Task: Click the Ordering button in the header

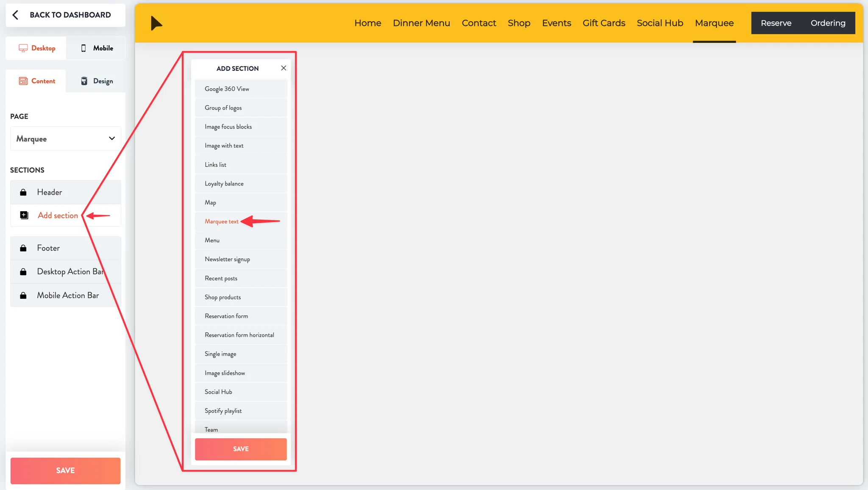Action: (828, 23)
